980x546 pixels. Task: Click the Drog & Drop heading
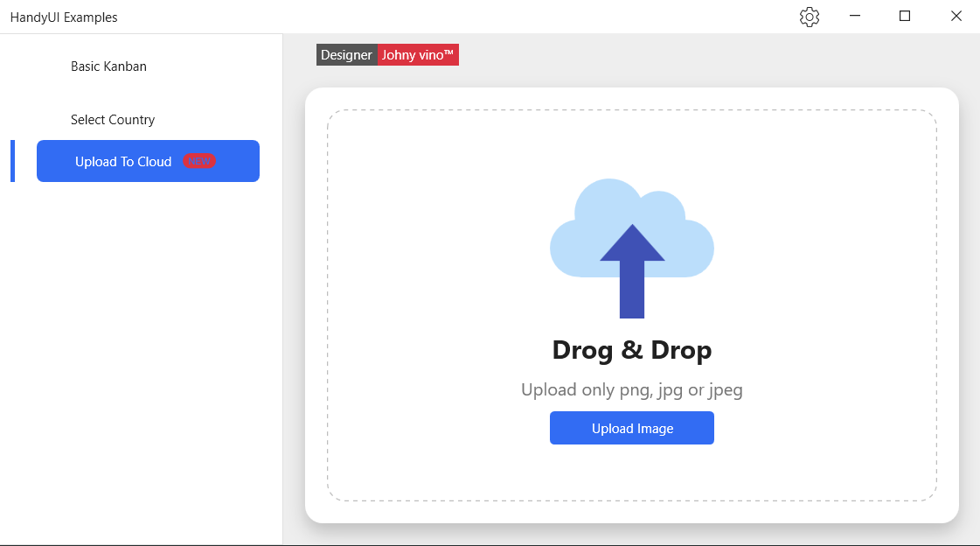pos(632,350)
